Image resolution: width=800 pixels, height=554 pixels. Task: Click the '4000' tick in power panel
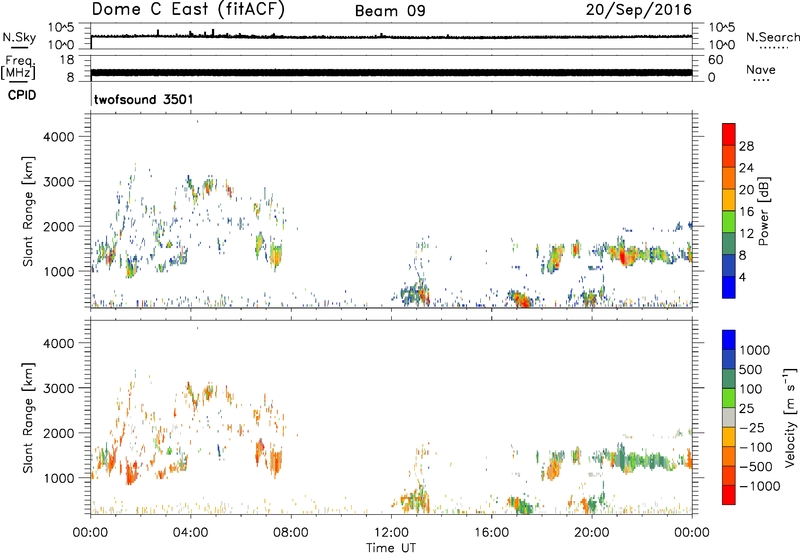click(x=59, y=137)
